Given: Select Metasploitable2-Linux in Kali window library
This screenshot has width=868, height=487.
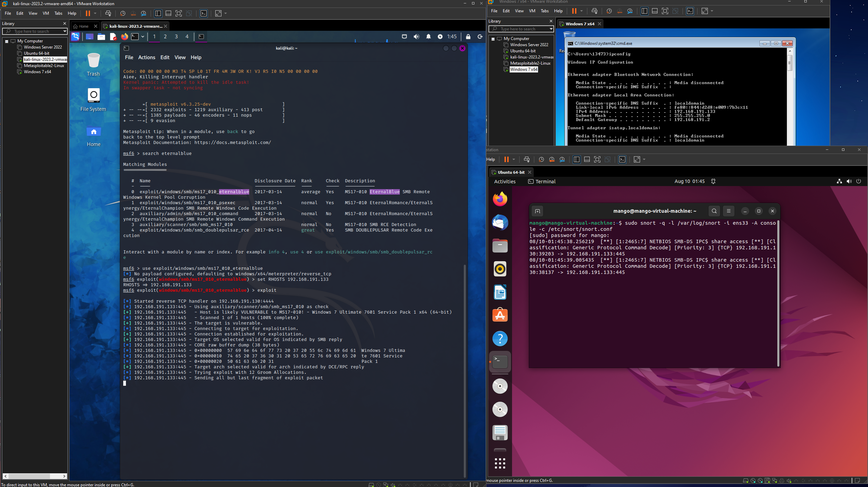Looking at the screenshot, I should click(44, 66).
